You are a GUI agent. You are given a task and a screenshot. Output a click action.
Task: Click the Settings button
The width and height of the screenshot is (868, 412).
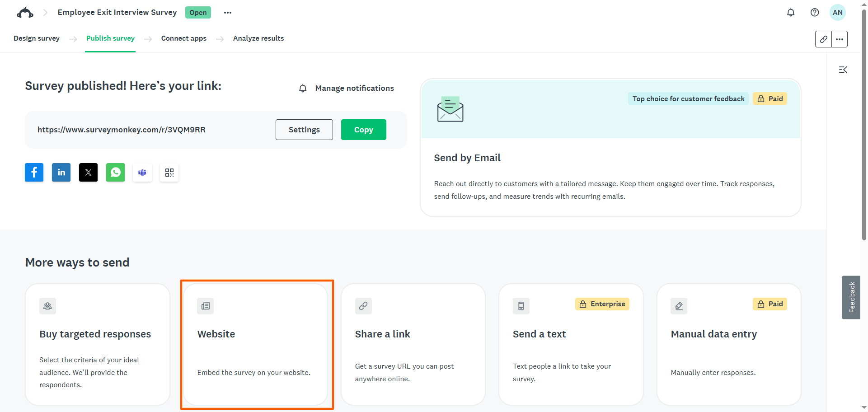click(x=304, y=130)
